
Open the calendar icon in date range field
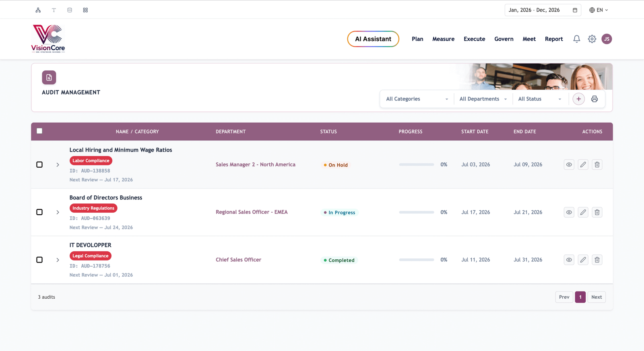pyautogui.click(x=575, y=10)
